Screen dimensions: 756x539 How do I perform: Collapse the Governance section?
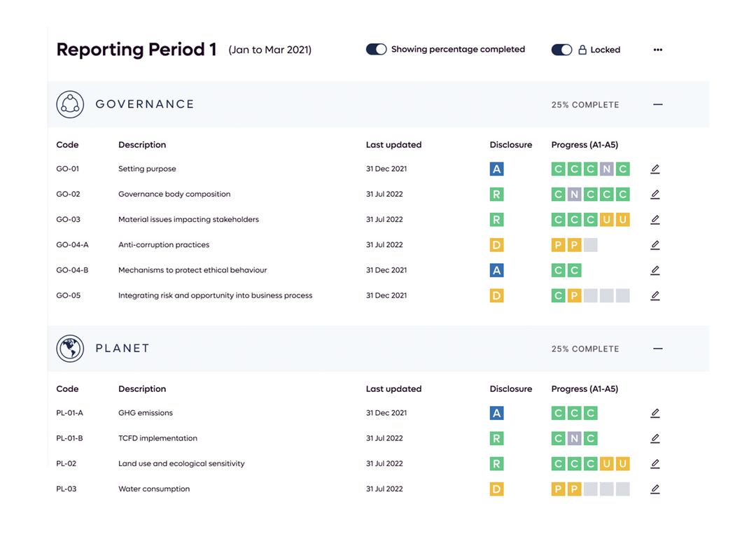pyautogui.click(x=657, y=104)
